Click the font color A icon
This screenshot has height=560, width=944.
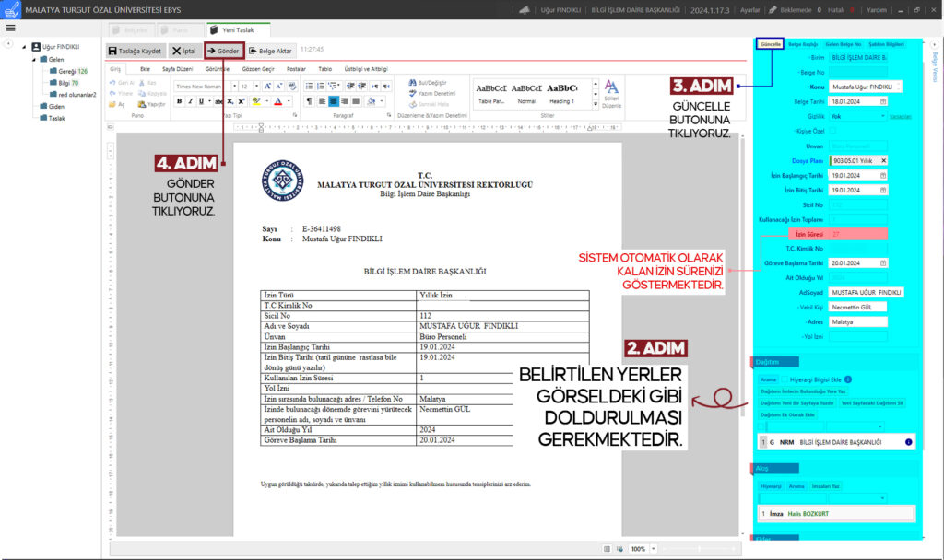coord(279,101)
